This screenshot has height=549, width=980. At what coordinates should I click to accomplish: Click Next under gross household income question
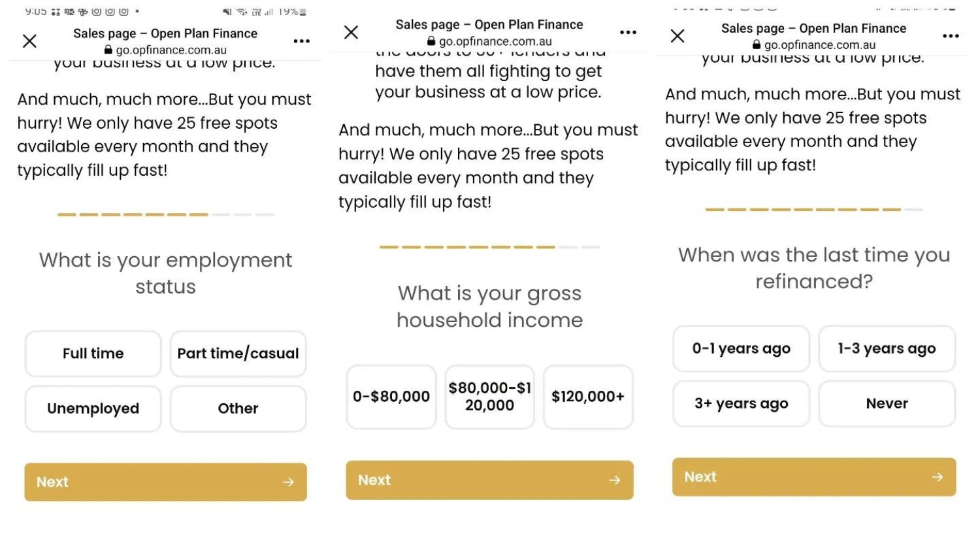(x=490, y=480)
